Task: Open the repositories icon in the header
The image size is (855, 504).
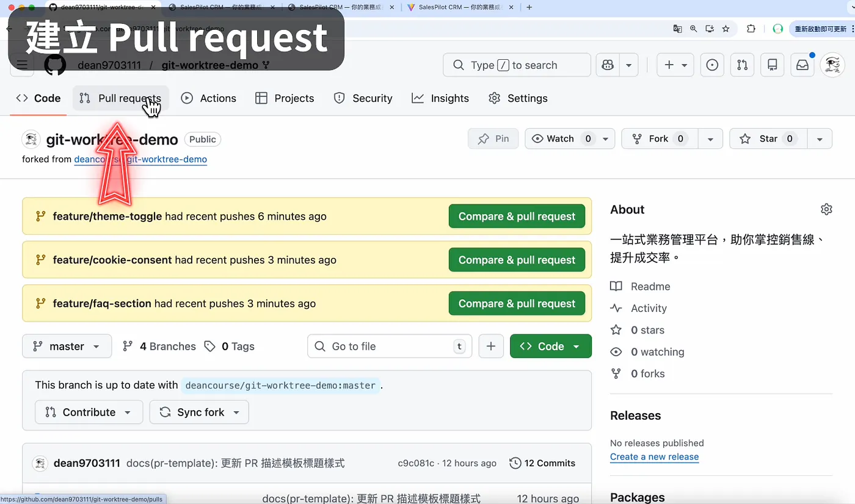Action: (x=773, y=65)
